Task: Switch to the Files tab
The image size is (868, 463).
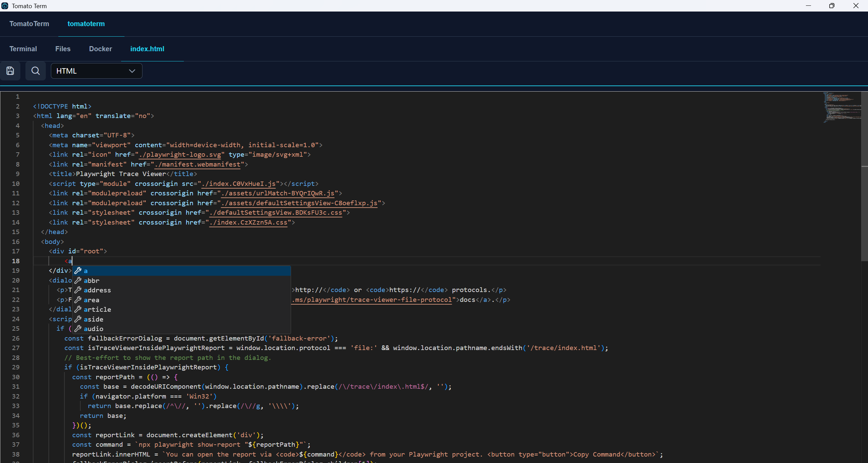Action: pos(63,49)
